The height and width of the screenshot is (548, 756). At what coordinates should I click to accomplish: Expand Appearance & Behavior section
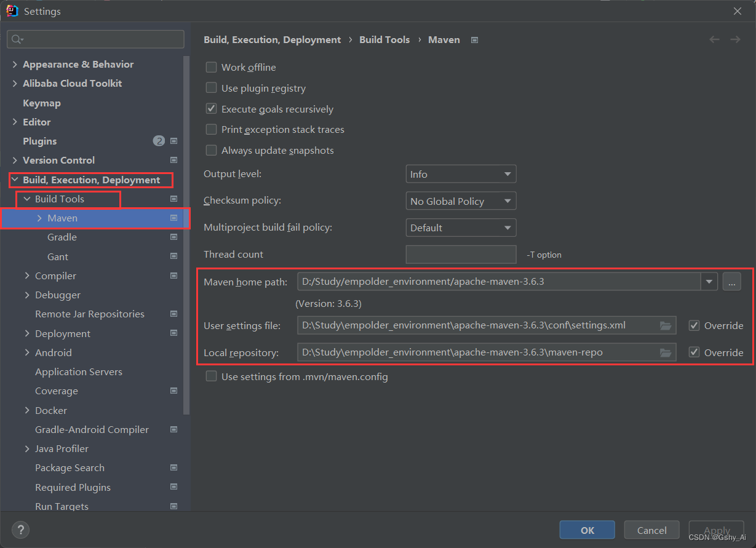tap(15, 64)
